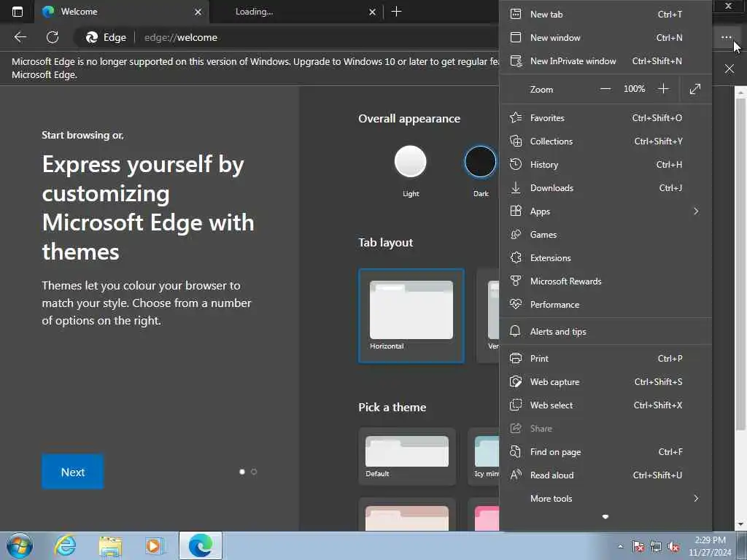Open the tab actions menu icon
This screenshot has width=747, height=560.
pyautogui.click(x=18, y=12)
